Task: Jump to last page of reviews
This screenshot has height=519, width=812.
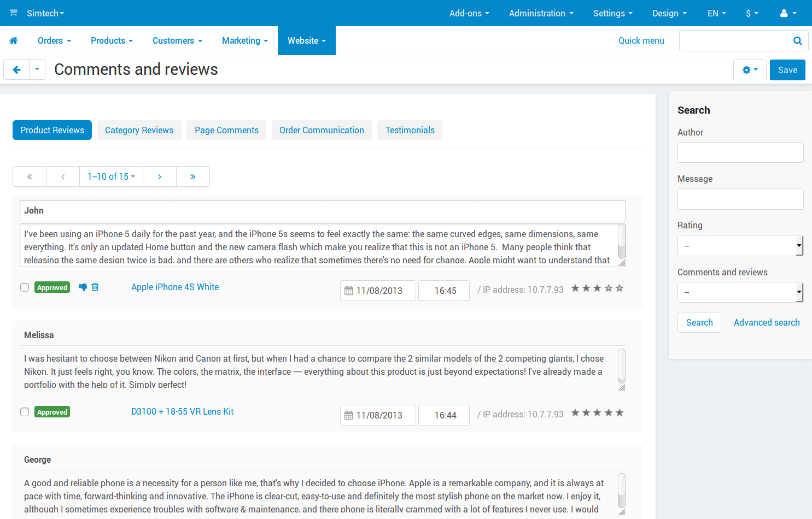Action: [193, 176]
